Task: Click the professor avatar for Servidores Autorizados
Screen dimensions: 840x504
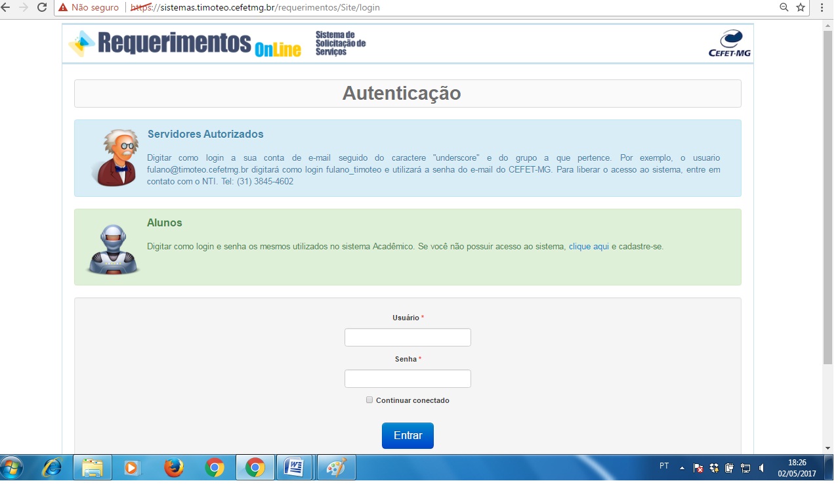Action: tap(114, 157)
